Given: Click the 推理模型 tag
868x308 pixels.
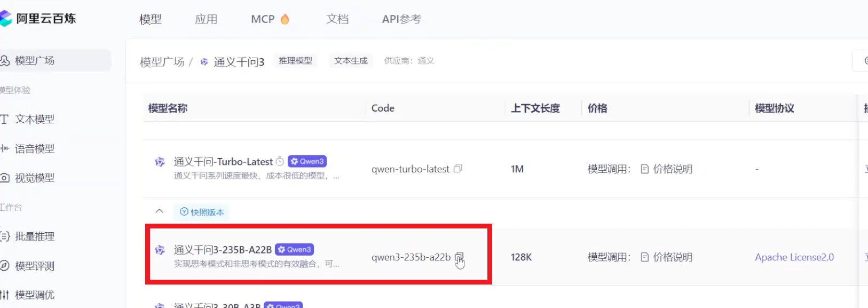Looking at the screenshot, I should coord(295,61).
